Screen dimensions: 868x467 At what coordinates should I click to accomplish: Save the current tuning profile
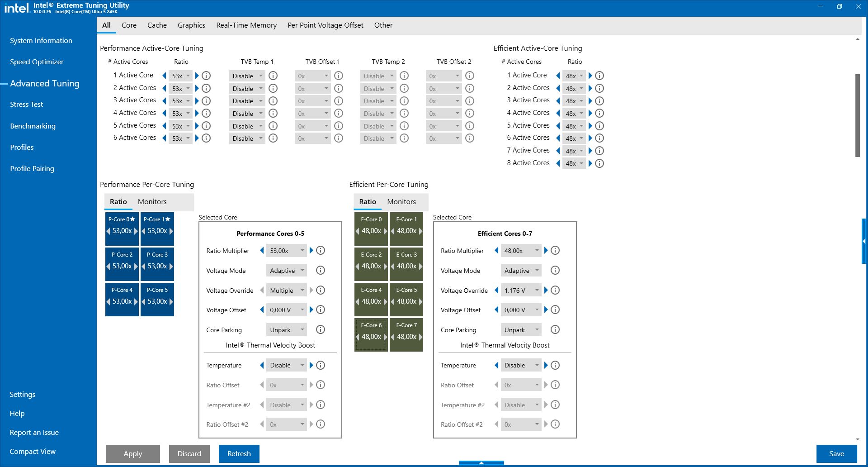tap(837, 454)
